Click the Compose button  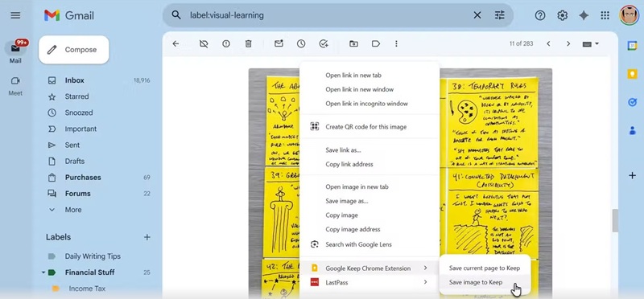click(74, 50)
